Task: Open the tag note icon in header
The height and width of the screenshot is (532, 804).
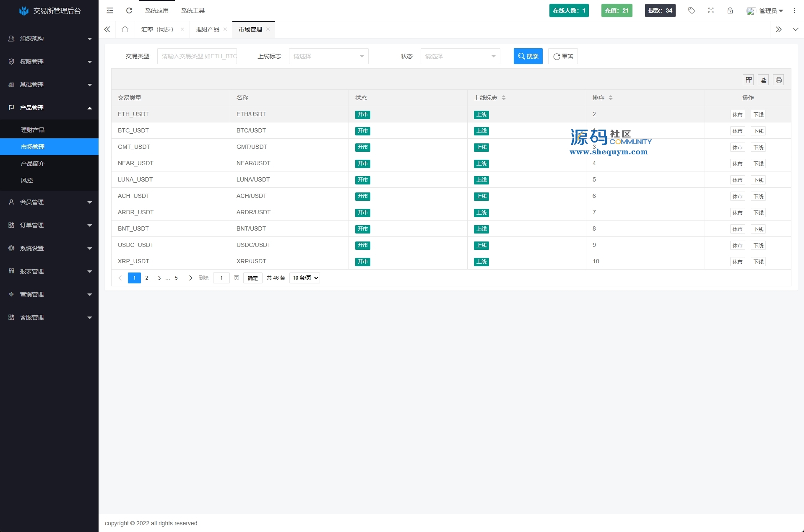Action: click(692, 10)
